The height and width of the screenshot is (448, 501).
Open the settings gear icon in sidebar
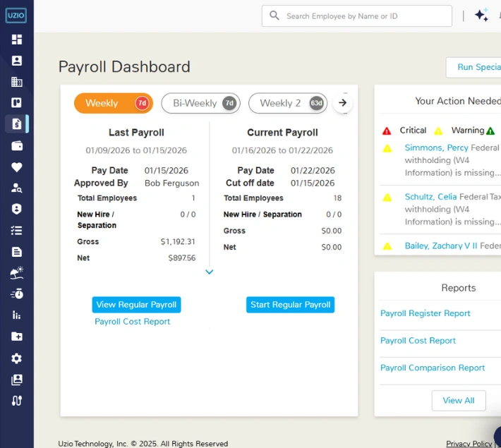[x=17, y=358]
